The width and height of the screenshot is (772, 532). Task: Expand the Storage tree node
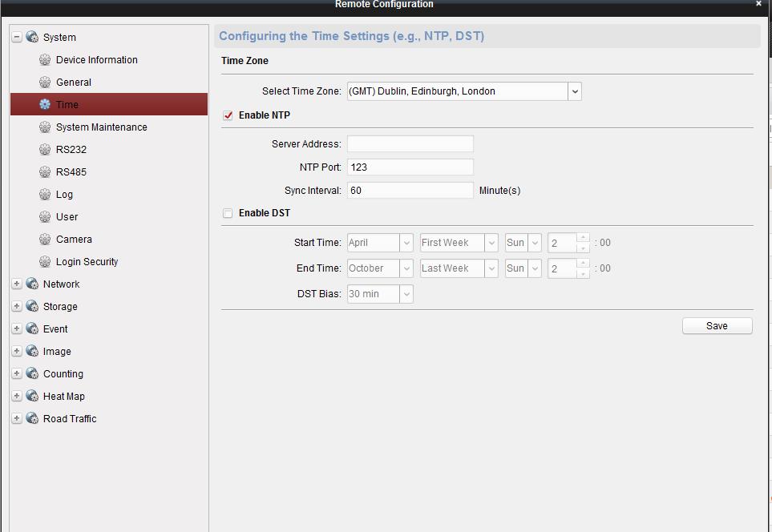17,307
